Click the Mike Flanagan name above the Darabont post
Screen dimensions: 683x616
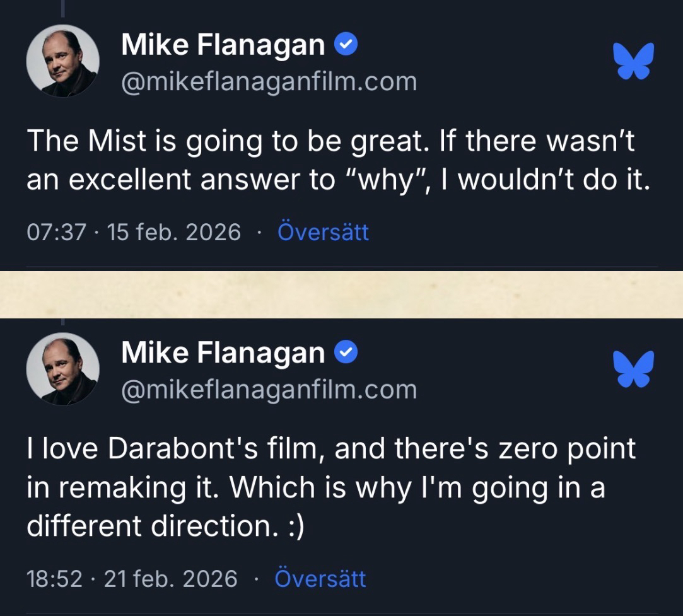click(222, 352)
